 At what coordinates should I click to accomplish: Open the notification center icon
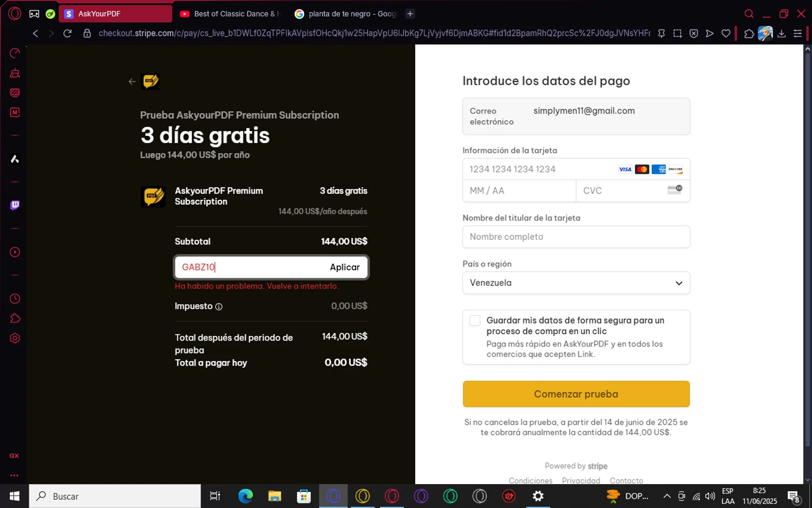point(794,497)
